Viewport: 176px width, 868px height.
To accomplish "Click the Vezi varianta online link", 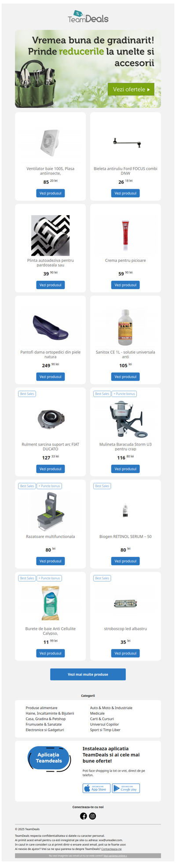I will [x=115, y=856].
